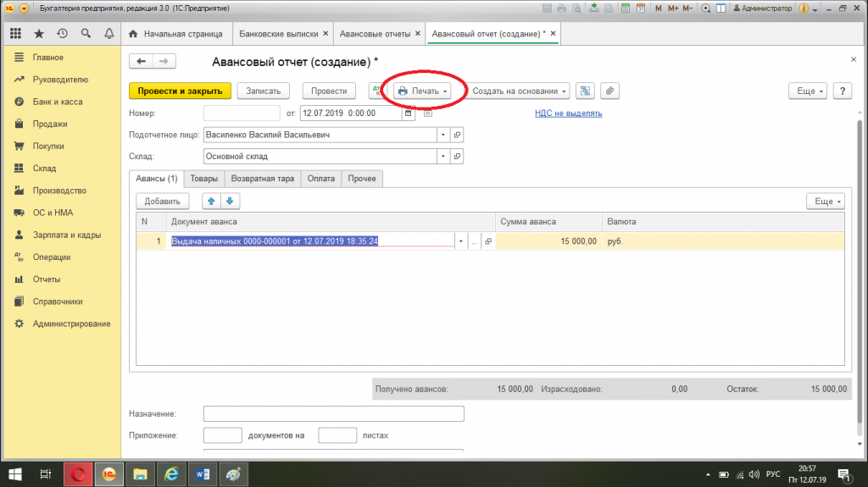Screen dimensions: 868x487
Task: Switch to the Оплата tab
Action: tap(321, 178)
